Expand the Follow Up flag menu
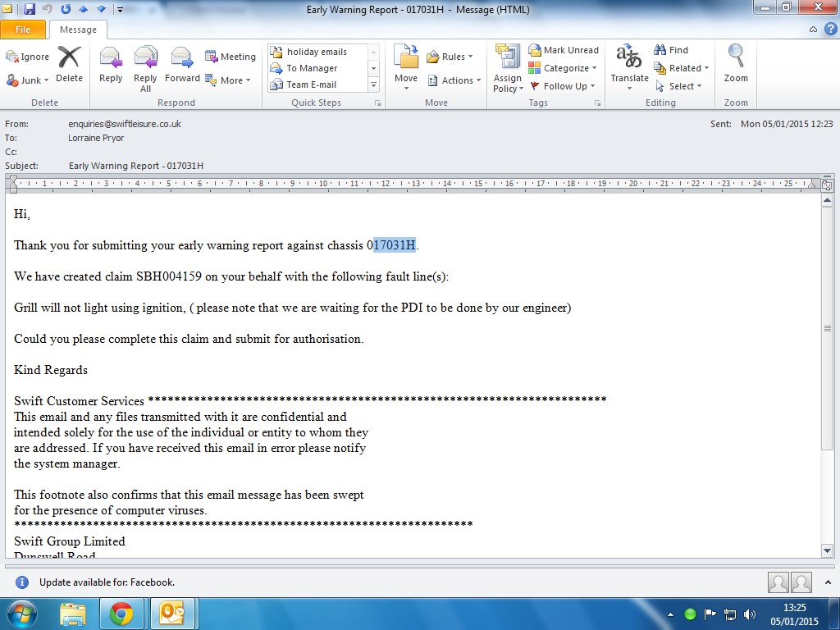 click(563, 86)
